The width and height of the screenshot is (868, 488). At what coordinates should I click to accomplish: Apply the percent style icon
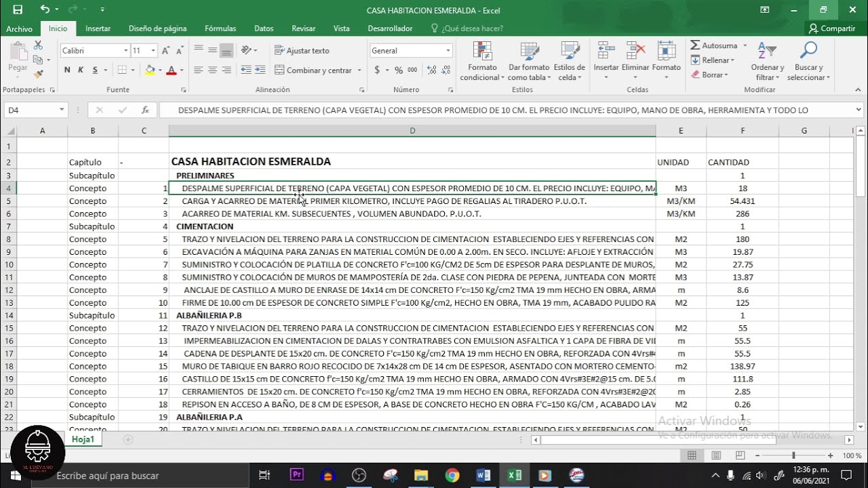point(398,70)
